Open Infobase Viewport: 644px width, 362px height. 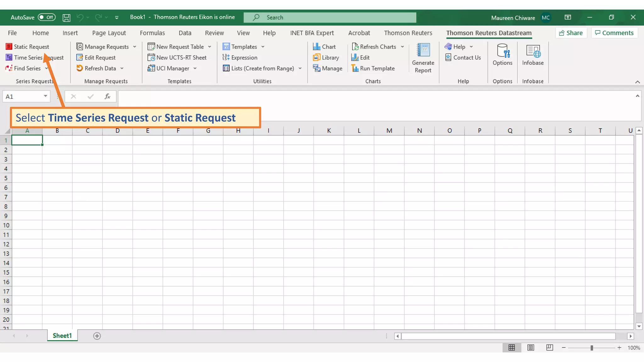(533, 54)
